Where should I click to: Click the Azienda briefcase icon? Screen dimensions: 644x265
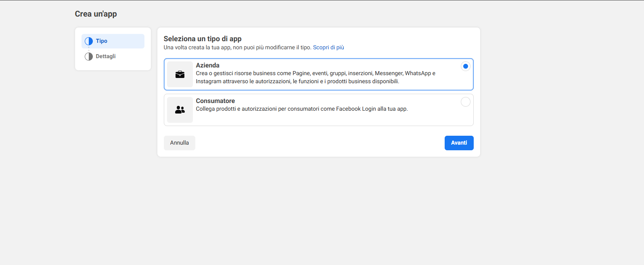180,74
